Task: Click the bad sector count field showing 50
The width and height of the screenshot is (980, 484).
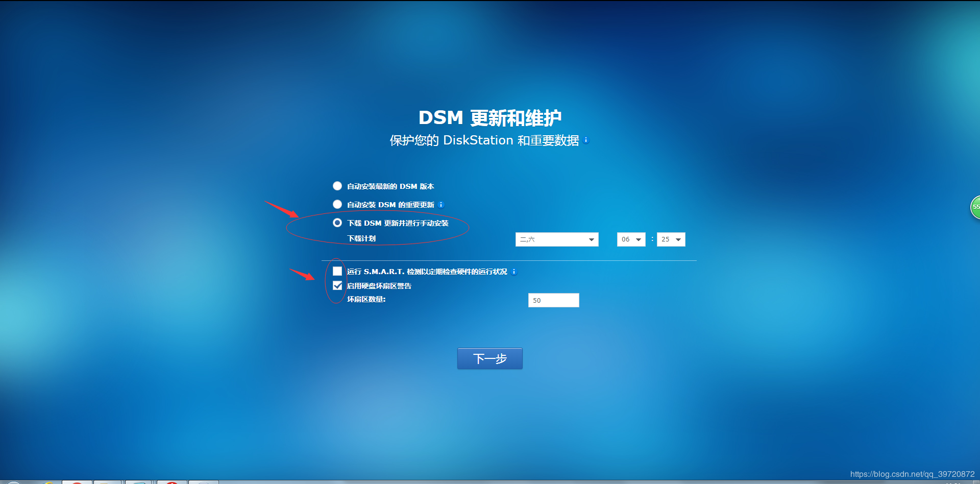Action: 554,300
